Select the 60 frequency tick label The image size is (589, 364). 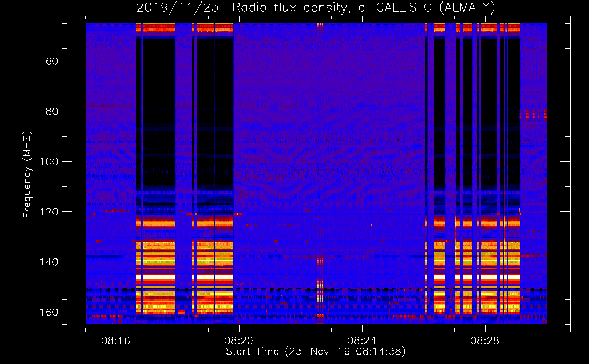pos(52,61)
